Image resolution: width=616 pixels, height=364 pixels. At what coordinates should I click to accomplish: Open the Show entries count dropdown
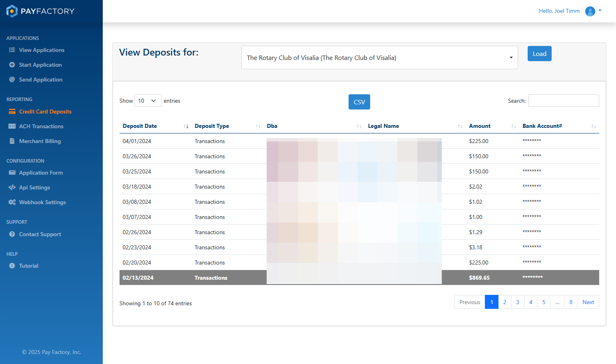click(x=148, y=101)
